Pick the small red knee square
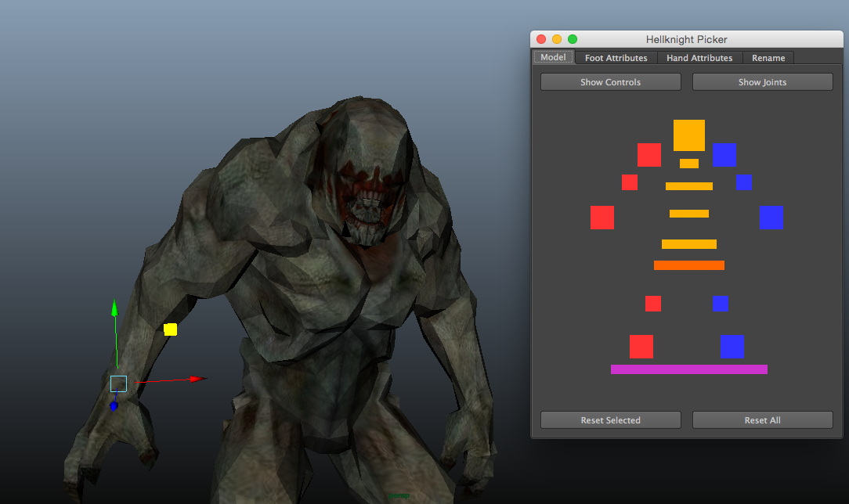Image resolution: width=849 pixels, height=504 pixels. click(653, 304)
